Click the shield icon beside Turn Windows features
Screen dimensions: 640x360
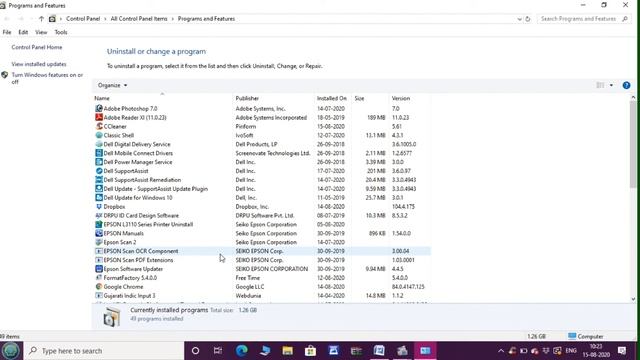pos(4,75)
